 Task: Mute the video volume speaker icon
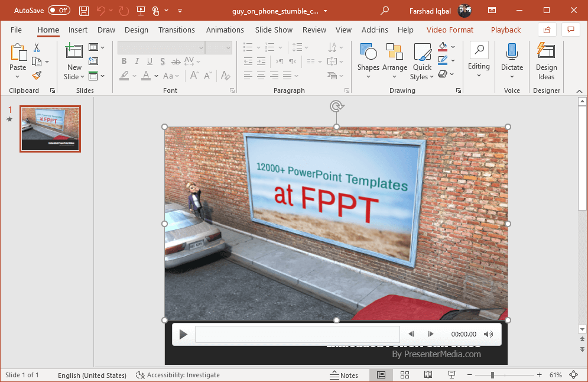[x=489, y=334]
